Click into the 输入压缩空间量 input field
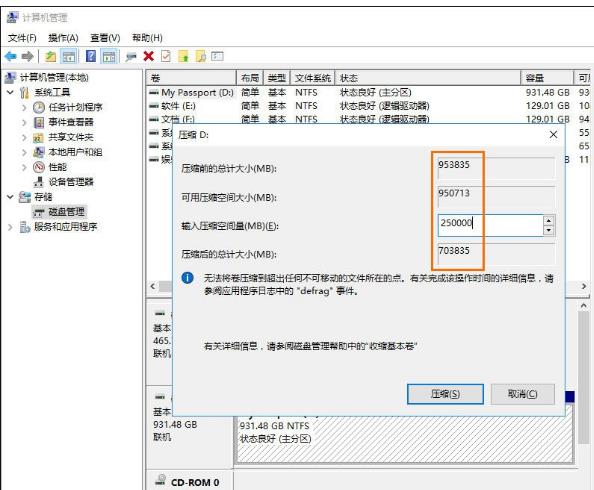Image resolution: width=594 pixels, height=490 pixels. [x=490, y=225]
